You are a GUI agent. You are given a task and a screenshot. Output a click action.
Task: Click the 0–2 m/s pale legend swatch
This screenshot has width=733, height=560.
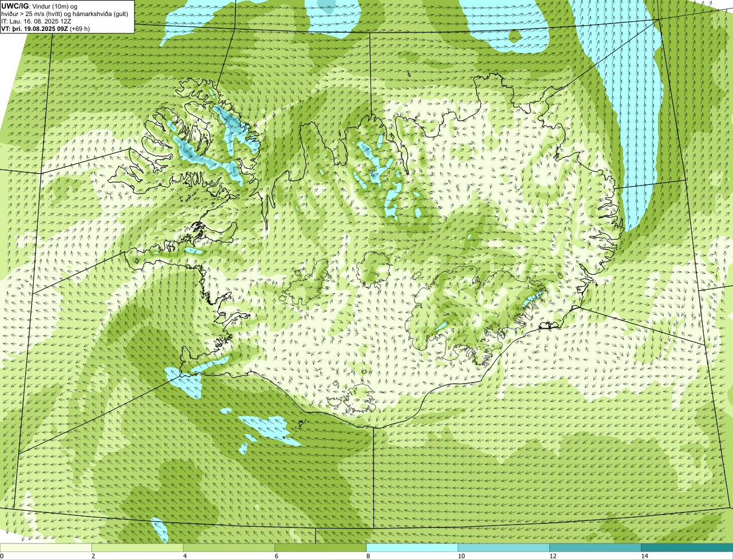46,548
